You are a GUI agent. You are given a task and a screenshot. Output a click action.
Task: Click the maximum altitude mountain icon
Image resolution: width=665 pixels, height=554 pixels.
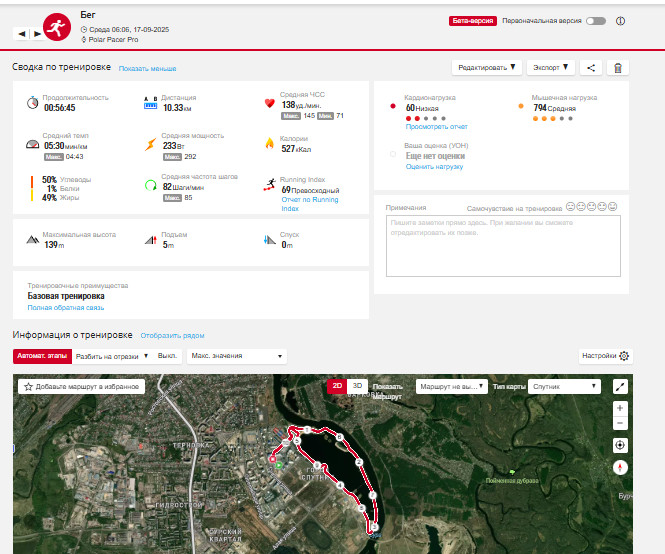pyautogui.click(x=33, y=240)
